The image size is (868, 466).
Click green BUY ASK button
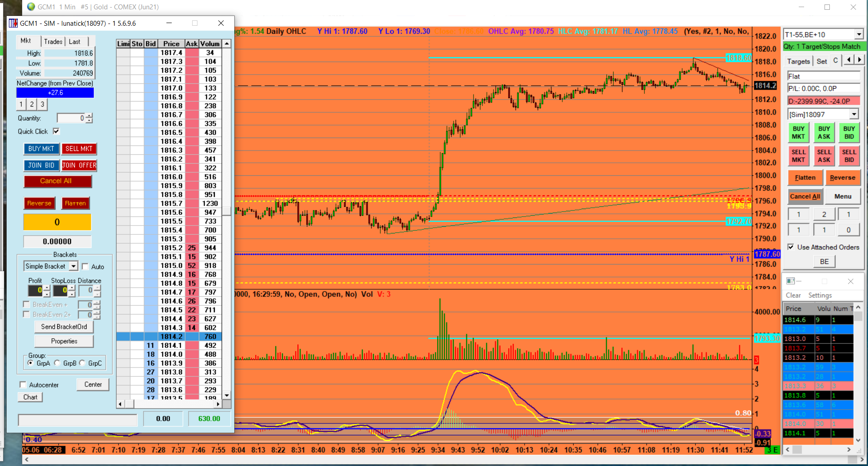point(824,133)
